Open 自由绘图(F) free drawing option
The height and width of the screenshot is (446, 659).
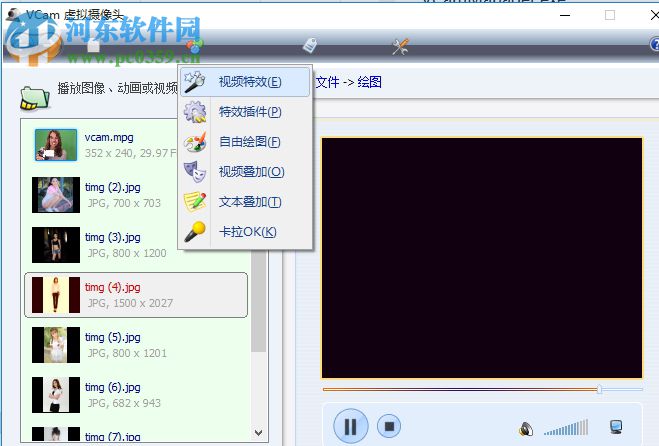[x=245, y=142]
